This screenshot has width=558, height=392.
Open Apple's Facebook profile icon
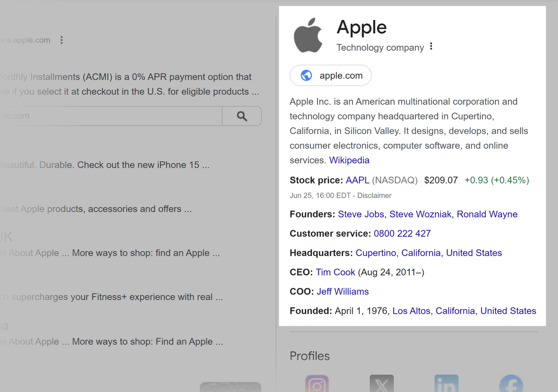click(x=511, y=385)
